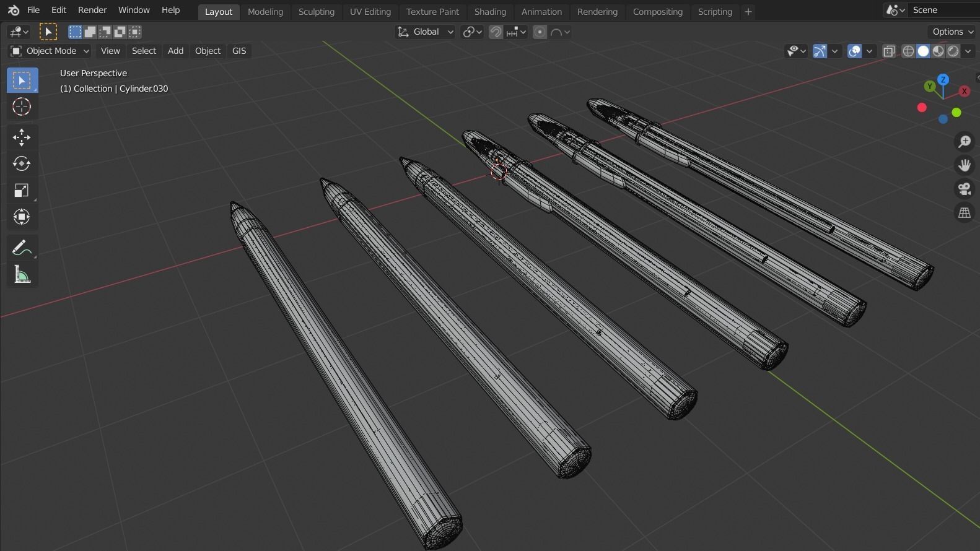Choose Invert selection mode
Image resolution: width=980 pixels, height=551 pixels.
[x=120, y=32]
